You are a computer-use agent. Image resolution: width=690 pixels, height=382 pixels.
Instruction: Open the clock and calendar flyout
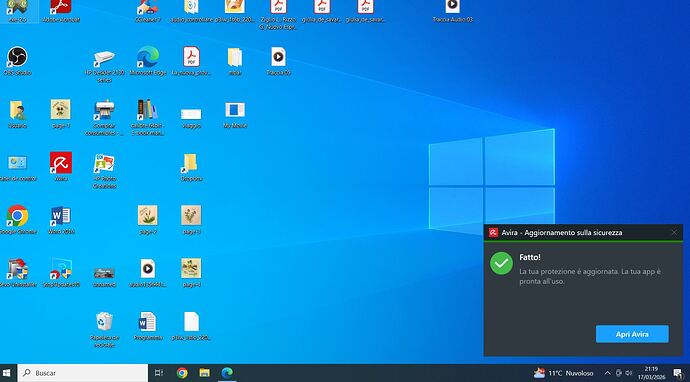651,373
